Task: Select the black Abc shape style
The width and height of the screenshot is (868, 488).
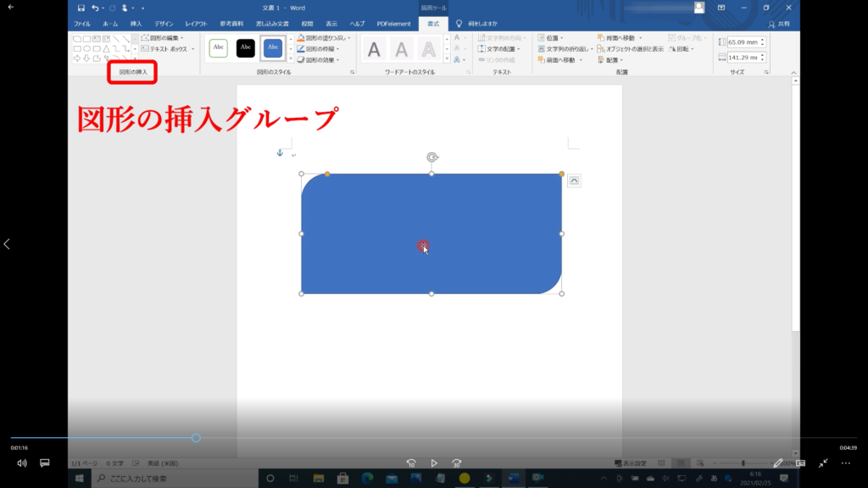Action: [x=246, y=47]
